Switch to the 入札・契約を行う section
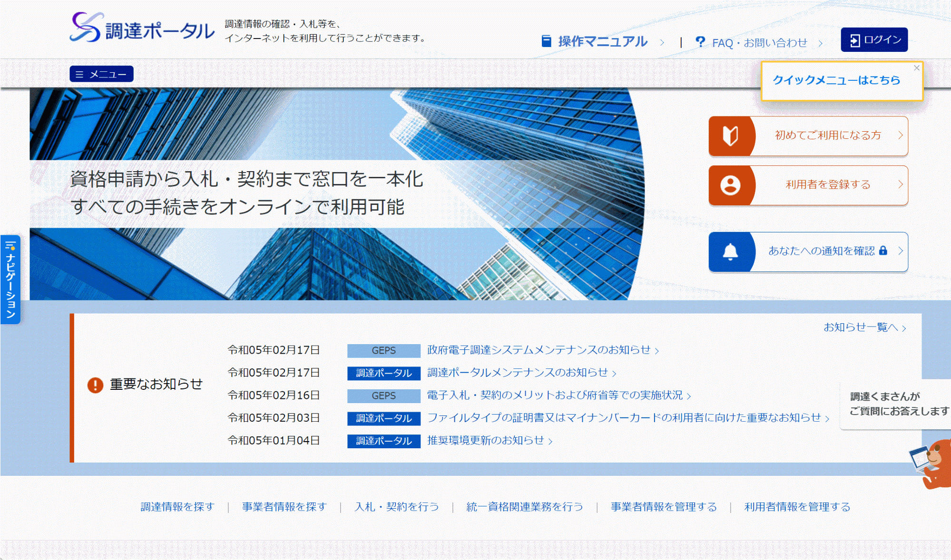Screen dimensions: 951x560 point(398,507)
